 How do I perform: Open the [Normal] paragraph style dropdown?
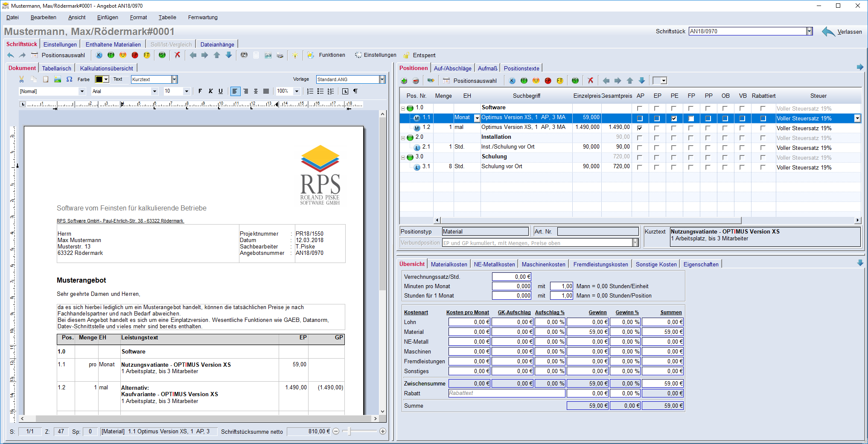(x=82, y=91)
